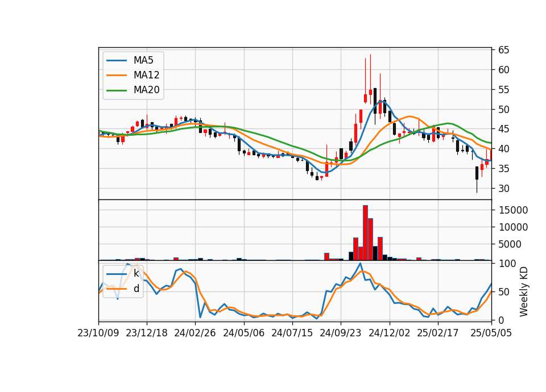Viewport: 546px width, 392px height.
Task: Click the 25/05/05 date tick label
Action: (x=491, y=333)
